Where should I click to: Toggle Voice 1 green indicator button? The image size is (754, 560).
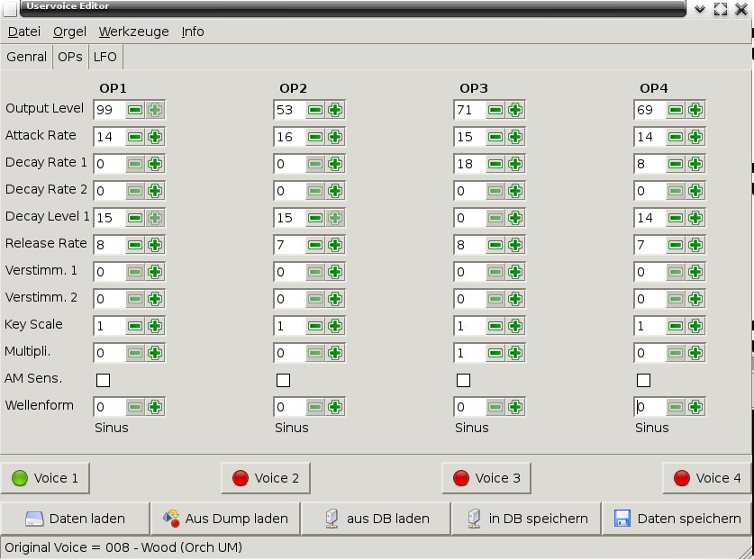(45, 478)
